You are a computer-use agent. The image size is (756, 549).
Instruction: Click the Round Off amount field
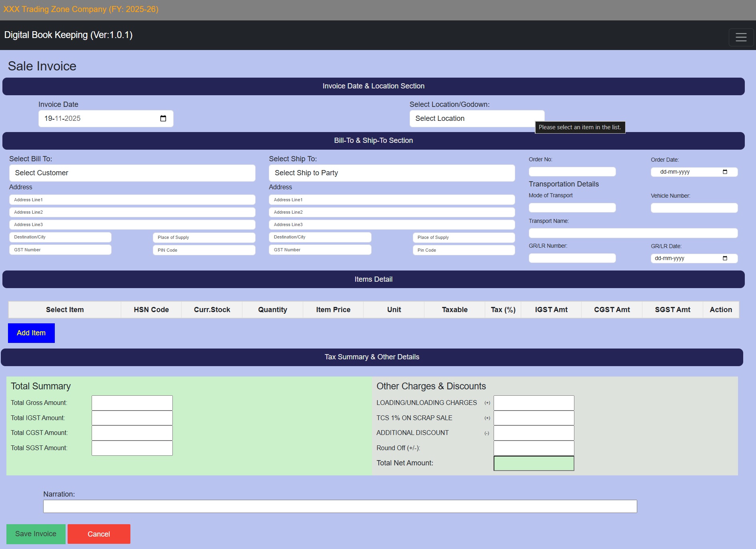534,448
